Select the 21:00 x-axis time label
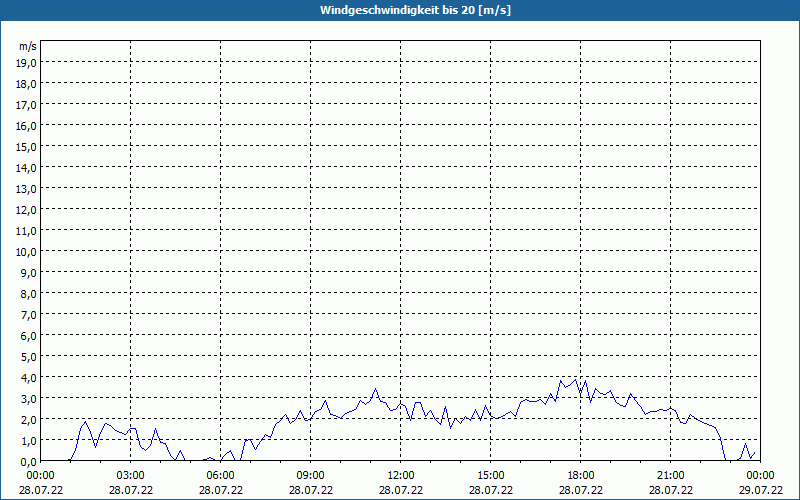The width and height of the screenshot is (800, 500). [x=670, y=475]
